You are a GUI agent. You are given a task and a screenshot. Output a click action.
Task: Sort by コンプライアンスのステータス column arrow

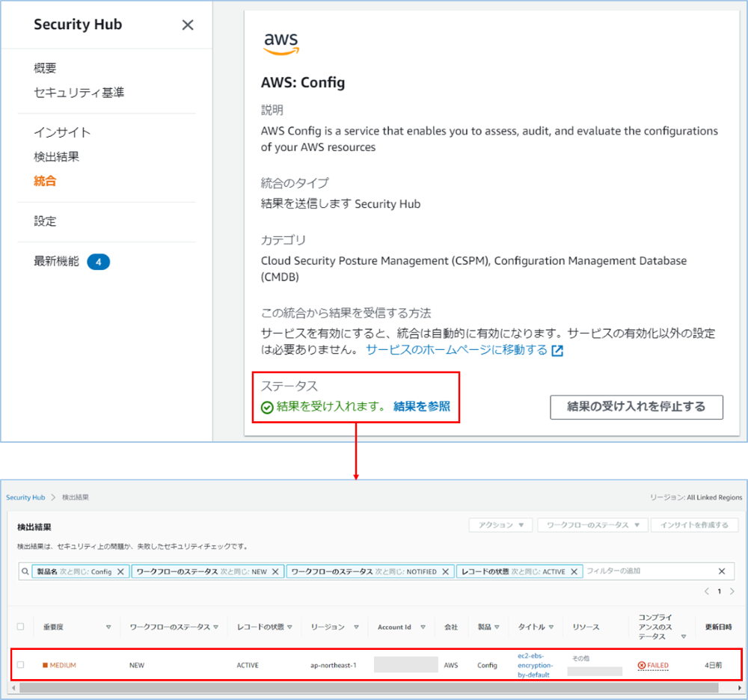pyautogui.click(x=684, y=636)
